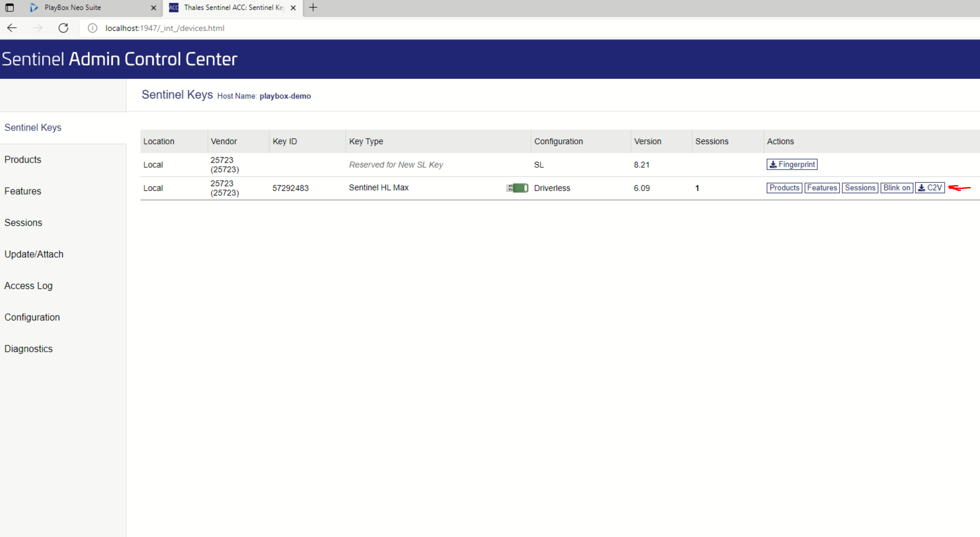Open a new browser tab with plus icon
The height and width of the screenshot is (537, 980).
(x=313, y=8)
